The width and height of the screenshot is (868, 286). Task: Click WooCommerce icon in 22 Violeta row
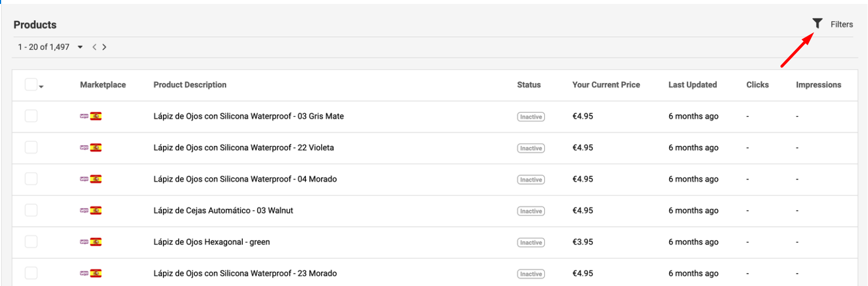point(84,148)
